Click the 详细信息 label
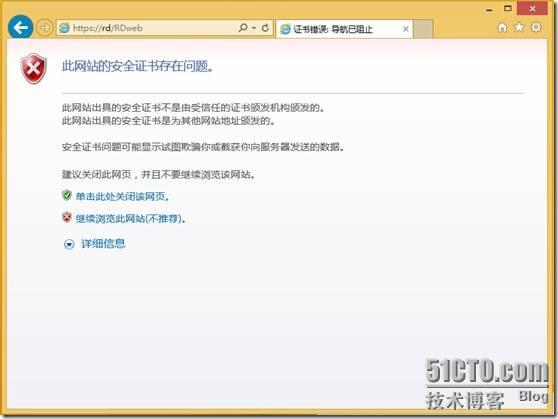 tap(103, 243)
